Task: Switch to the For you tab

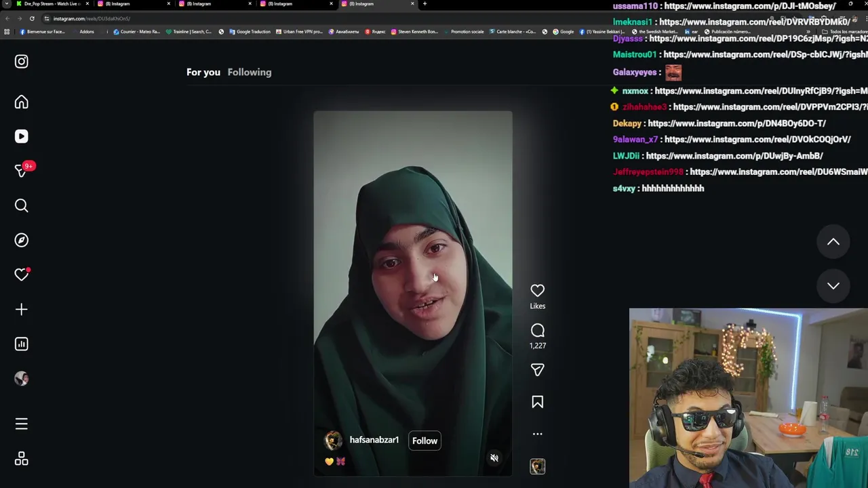Action: click(203, 72)
